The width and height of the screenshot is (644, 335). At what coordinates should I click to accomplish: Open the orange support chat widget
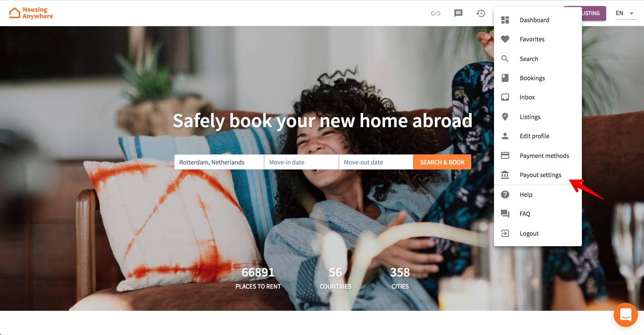[x=626, y=315]
